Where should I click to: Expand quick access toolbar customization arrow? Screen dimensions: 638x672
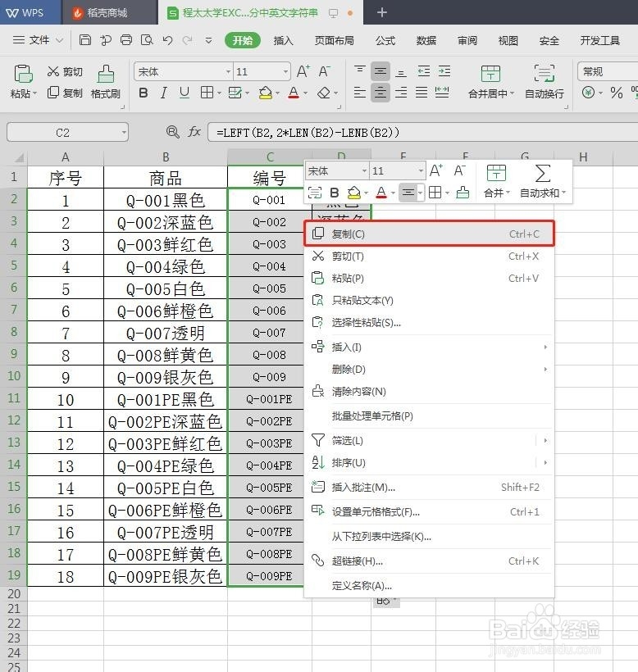point(208,41)
